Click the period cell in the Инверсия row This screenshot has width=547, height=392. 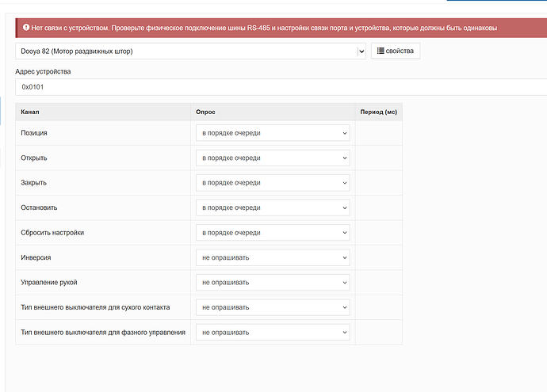click(x=378, y=257)
